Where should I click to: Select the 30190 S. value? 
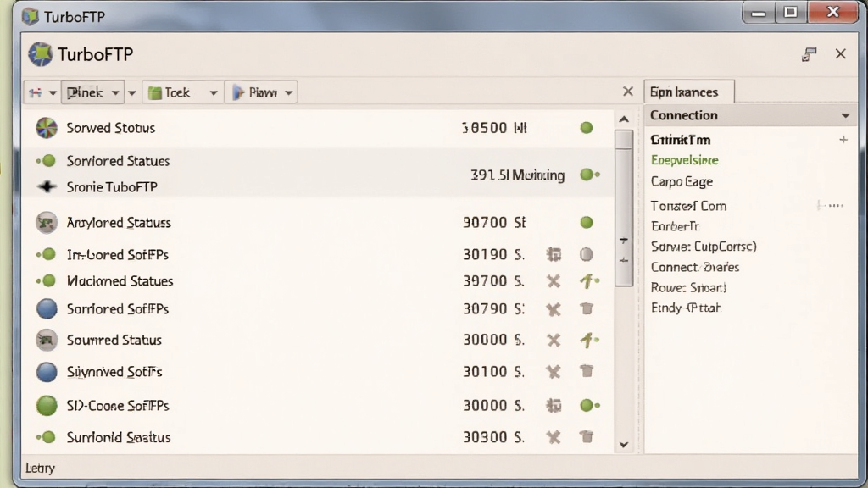[x=493, y=254]
